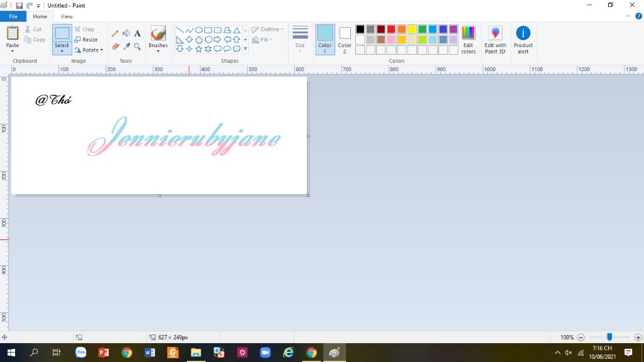
Task: Choose the Five-point star shape
Action: (x=199, y=49)
